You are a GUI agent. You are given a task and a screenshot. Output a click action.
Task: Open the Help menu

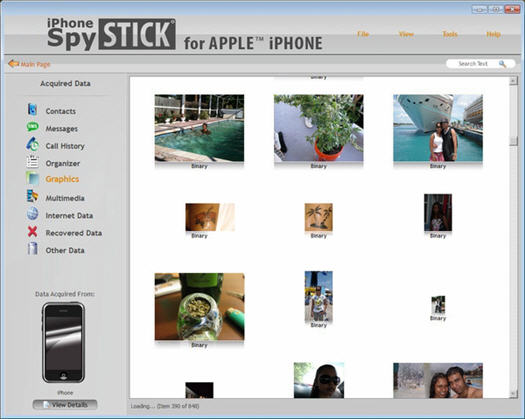[x=493, y=34]
